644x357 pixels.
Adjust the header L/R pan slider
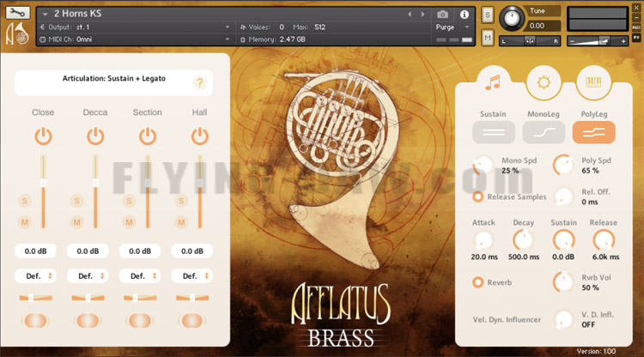pyautogui.click(x=530, y=41)
